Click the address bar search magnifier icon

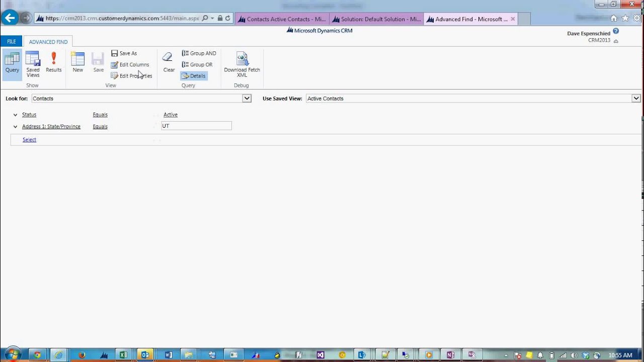point(205,19)
